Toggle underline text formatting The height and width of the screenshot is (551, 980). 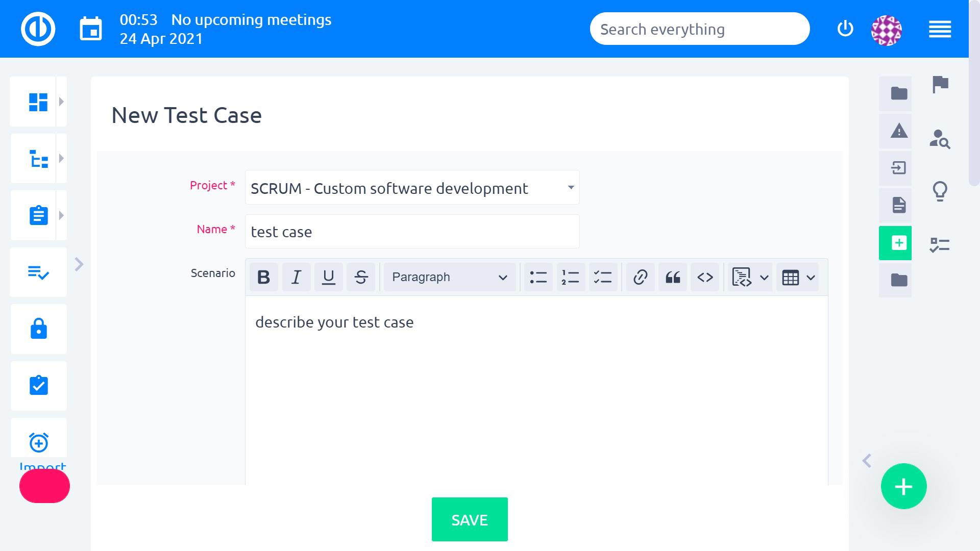tap(328, 277)
